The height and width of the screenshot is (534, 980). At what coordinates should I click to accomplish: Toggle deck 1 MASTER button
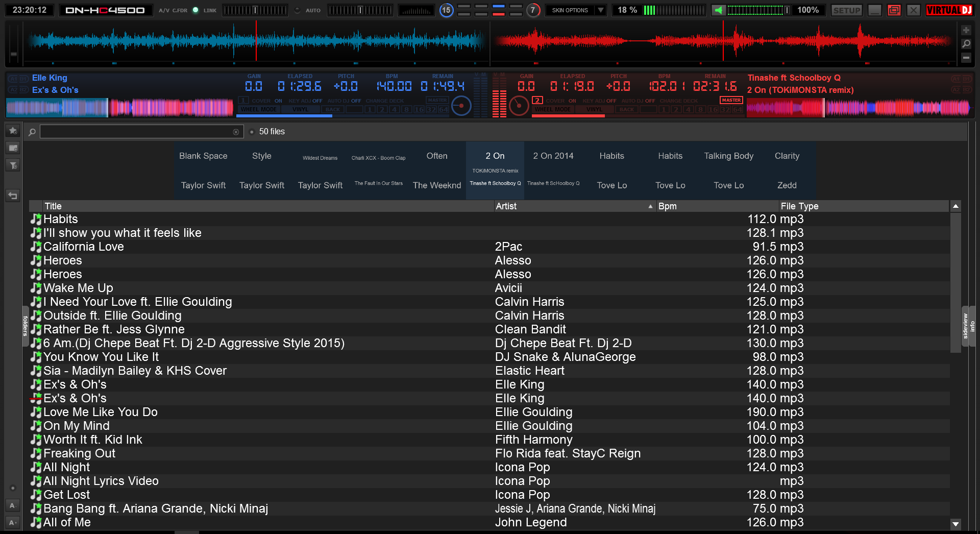437,100
